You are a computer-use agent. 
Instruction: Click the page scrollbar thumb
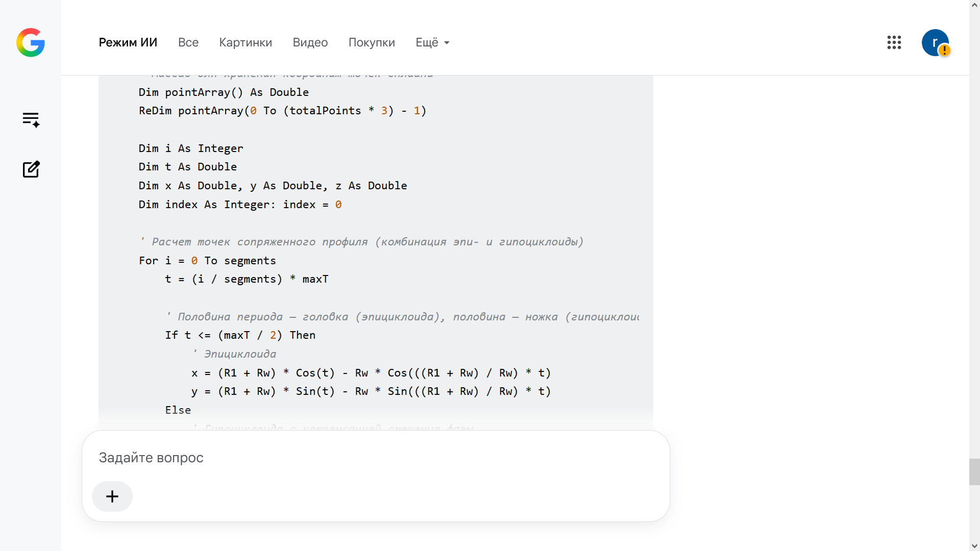click(x=974, y=472)
